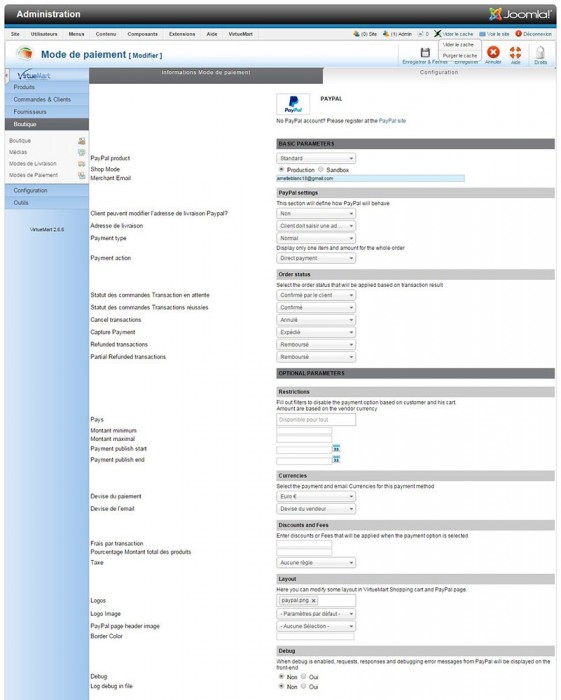The width and height of the screenshot is (561, 700).
Task: Open Configuration section in sidebar
Action: [x=47, y=191]
